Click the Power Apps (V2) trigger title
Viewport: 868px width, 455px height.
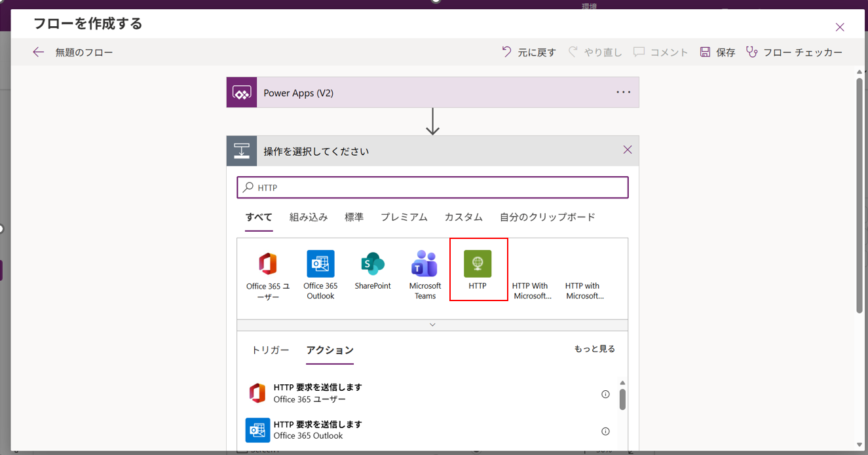[x=298, y=93]
